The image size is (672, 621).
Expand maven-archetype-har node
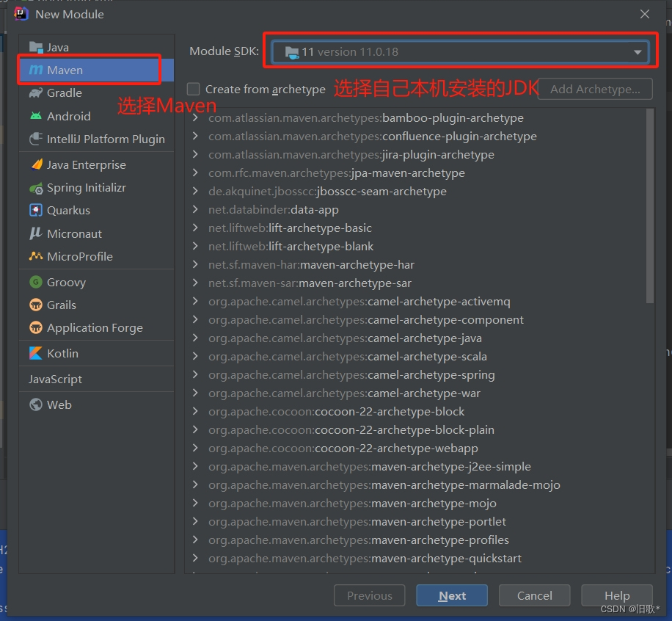(195, 264)
